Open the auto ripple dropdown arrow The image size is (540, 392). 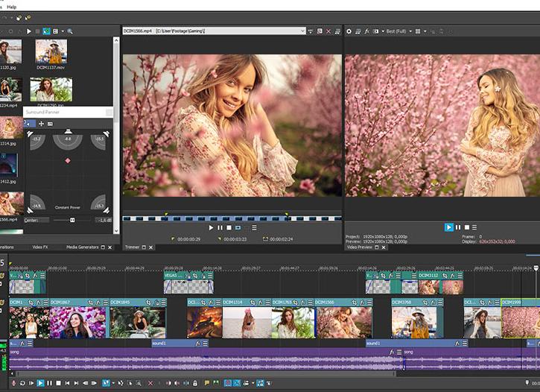pyautogui.click(x=253, y=383)
